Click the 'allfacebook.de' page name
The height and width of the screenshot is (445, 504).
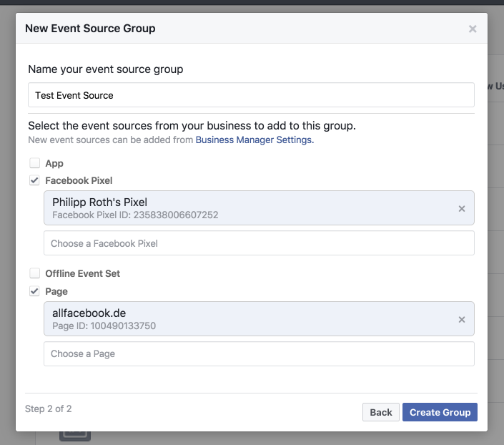pyautogui.click(x=89, y=313)
